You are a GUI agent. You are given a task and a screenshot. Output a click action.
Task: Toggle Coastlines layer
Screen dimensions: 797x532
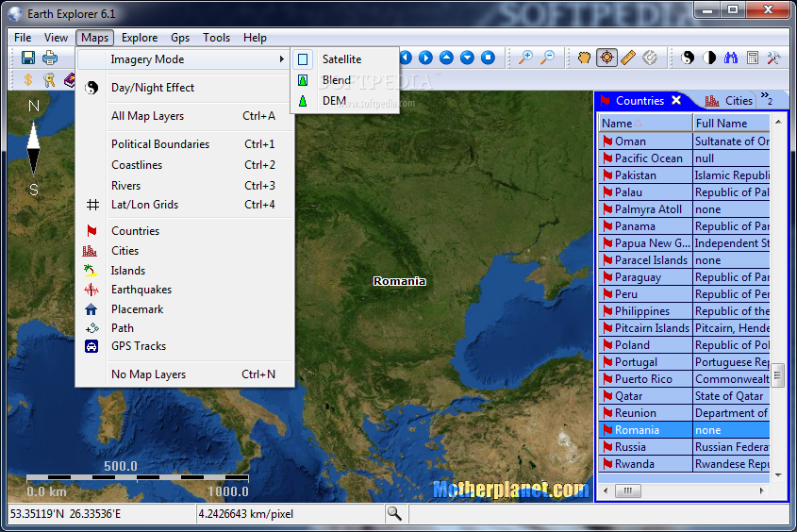point(184,165)
